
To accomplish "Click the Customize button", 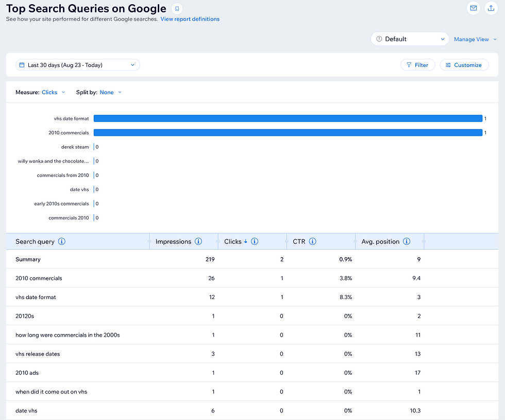I will pos(464,65).
